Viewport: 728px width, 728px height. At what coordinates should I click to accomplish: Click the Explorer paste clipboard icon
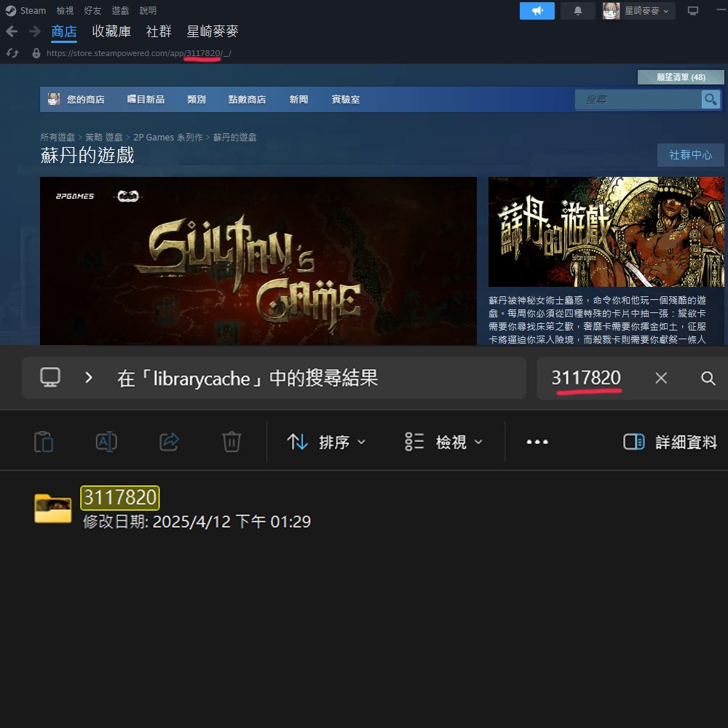click(x=44, y=442)
